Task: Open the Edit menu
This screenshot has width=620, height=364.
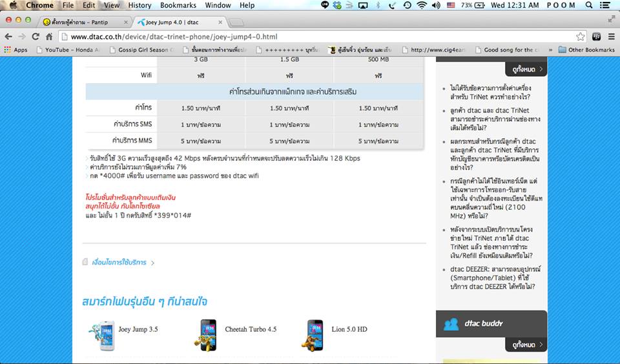Action: pos(88,5)
